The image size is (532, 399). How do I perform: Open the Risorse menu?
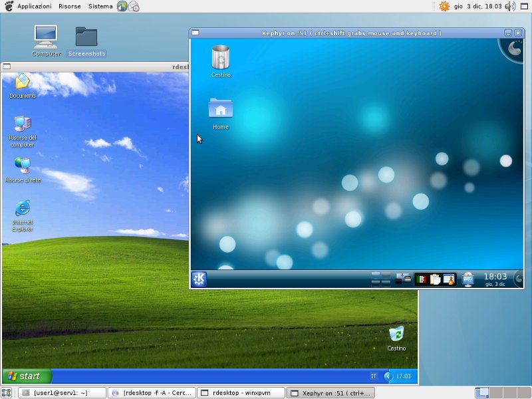[x=70, y=6]
